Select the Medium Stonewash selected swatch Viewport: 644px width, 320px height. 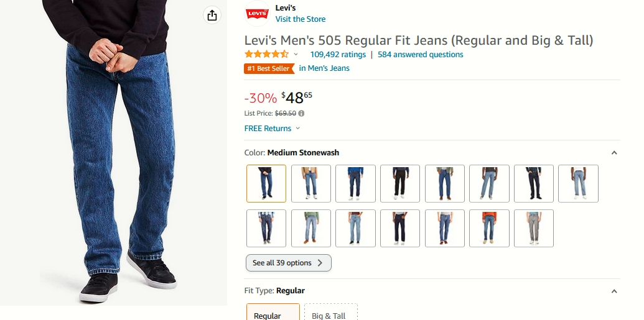pyautogui.click(x=266, y=183)
